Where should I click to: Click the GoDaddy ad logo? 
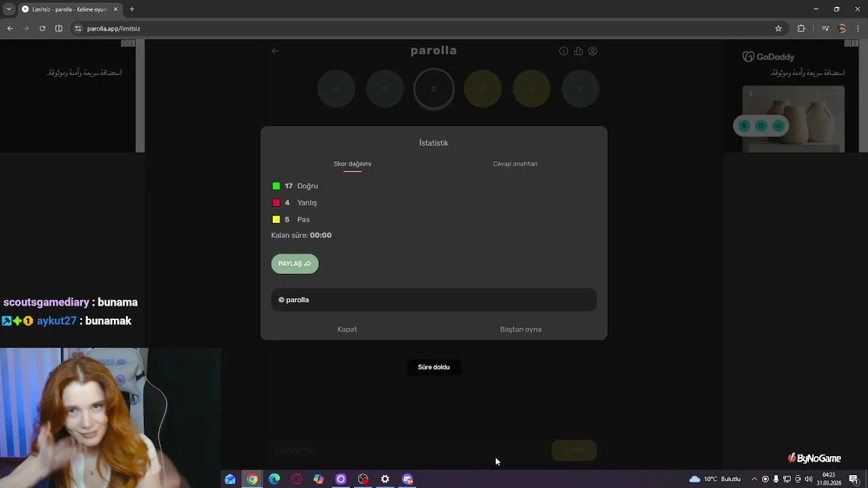click(768, 57)
